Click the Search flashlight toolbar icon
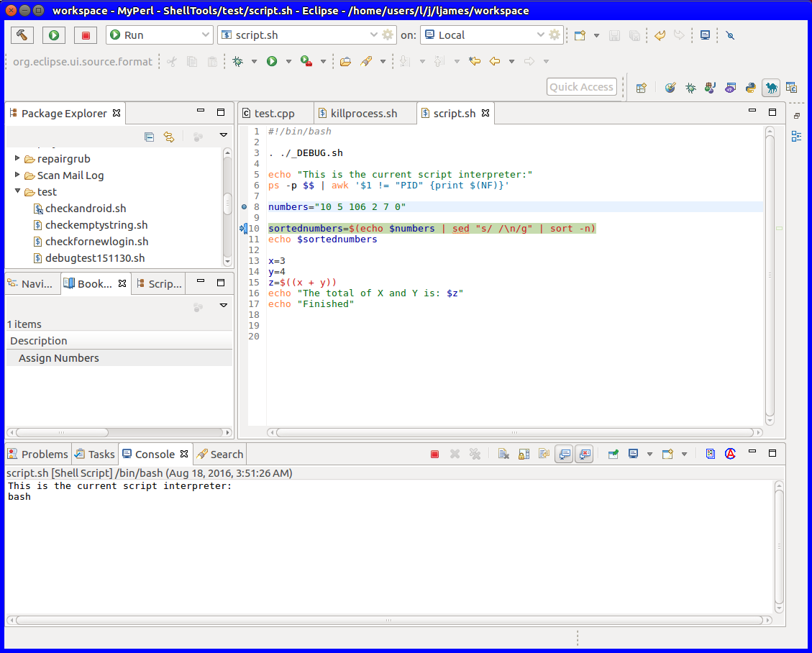The image size is (812, 653). [x=366, y=62]
